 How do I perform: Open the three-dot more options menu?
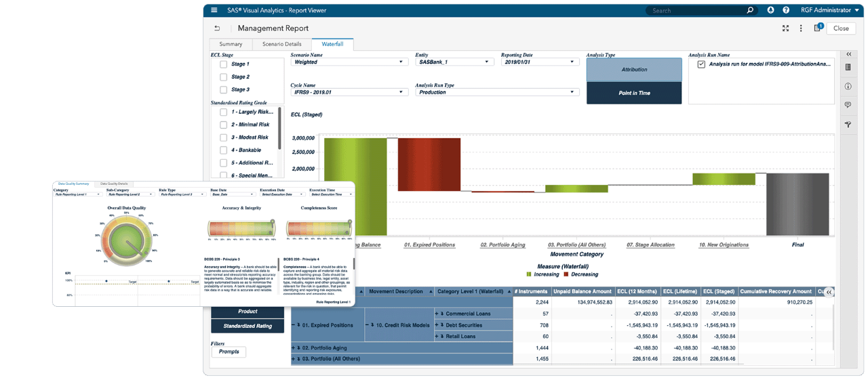pyautogui.click(x=801, y=28)
